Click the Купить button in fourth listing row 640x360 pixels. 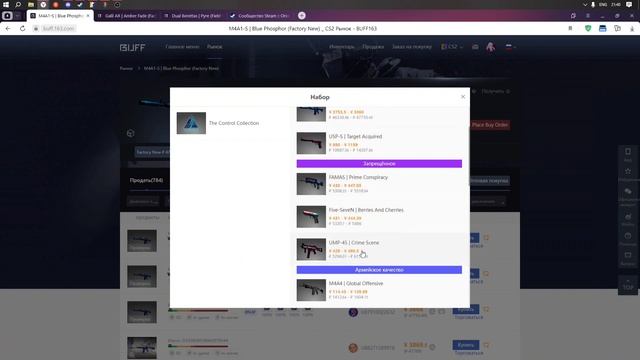tap(466, 345)
